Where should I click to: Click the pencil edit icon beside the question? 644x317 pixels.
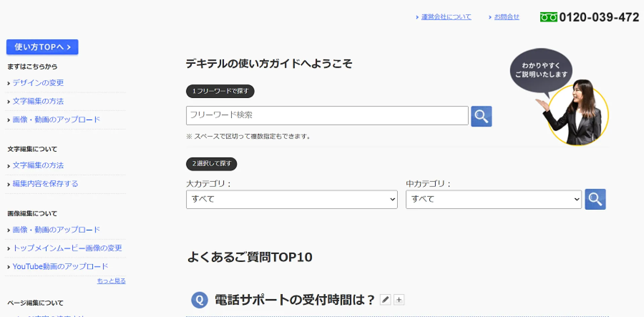pyautogui.click(x=385, y=300)
